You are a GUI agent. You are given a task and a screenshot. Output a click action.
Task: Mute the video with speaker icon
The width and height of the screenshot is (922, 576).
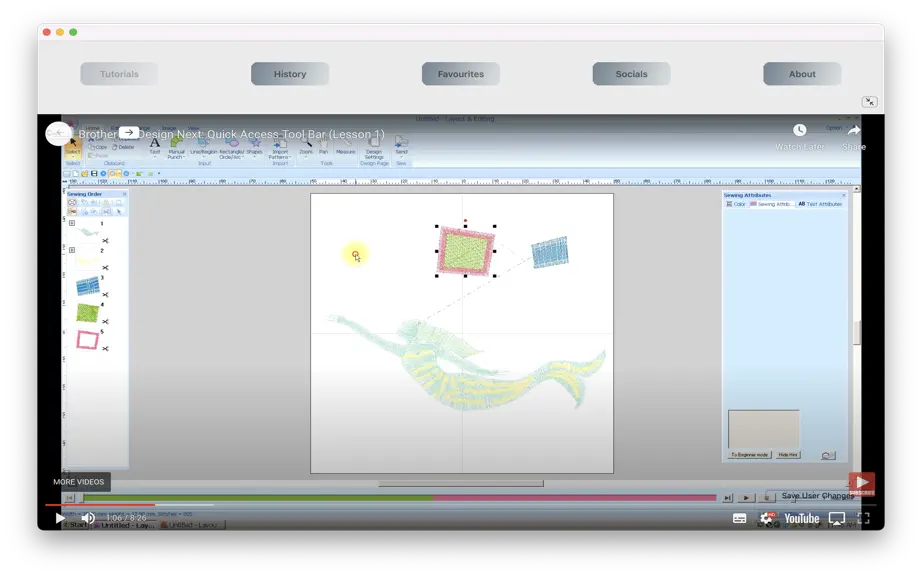(x=88, y=518)
